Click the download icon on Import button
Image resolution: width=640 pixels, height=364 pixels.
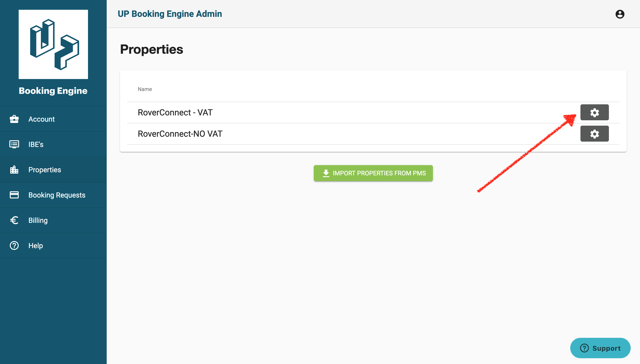tap(326, 173)
